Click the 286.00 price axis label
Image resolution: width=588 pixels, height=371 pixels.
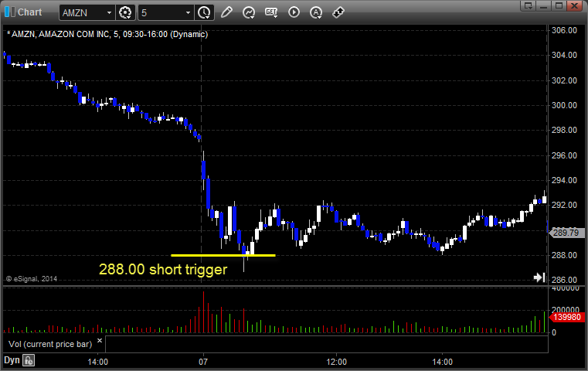pyautogui.click(x=564, y=280)
